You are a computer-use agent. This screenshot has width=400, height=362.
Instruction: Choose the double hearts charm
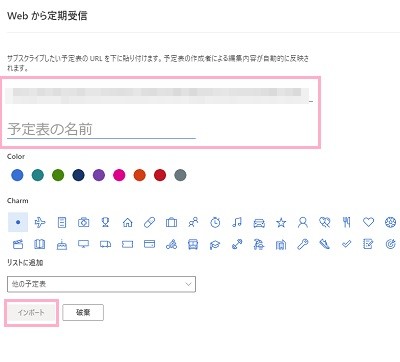tap(324, 222)
